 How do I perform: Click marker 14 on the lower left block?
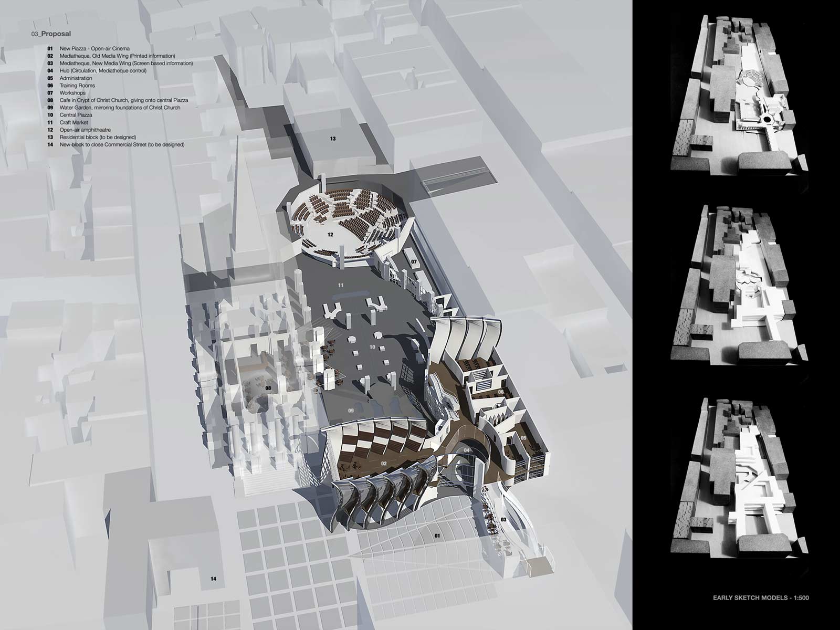tap(213, 579)
